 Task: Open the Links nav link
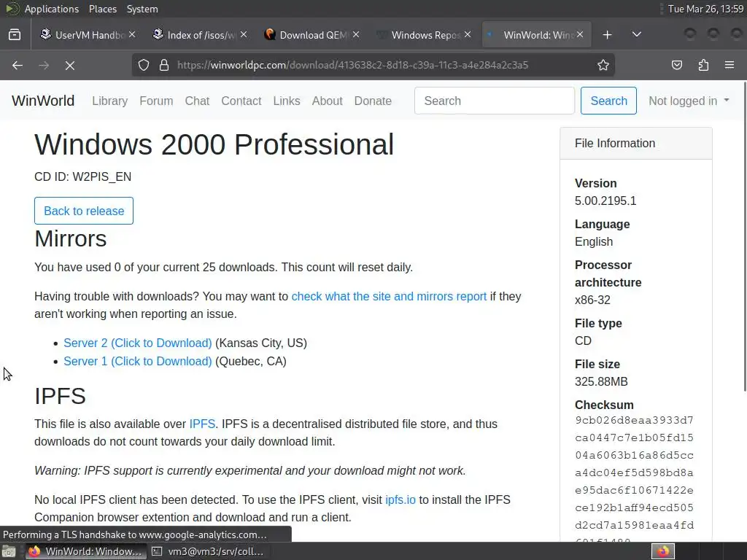[286, 101]
